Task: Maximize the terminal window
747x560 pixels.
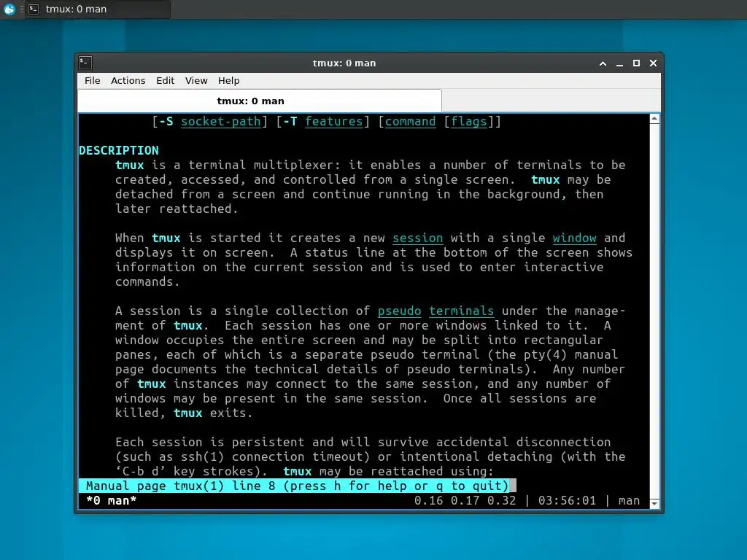Action: [636, 63]
